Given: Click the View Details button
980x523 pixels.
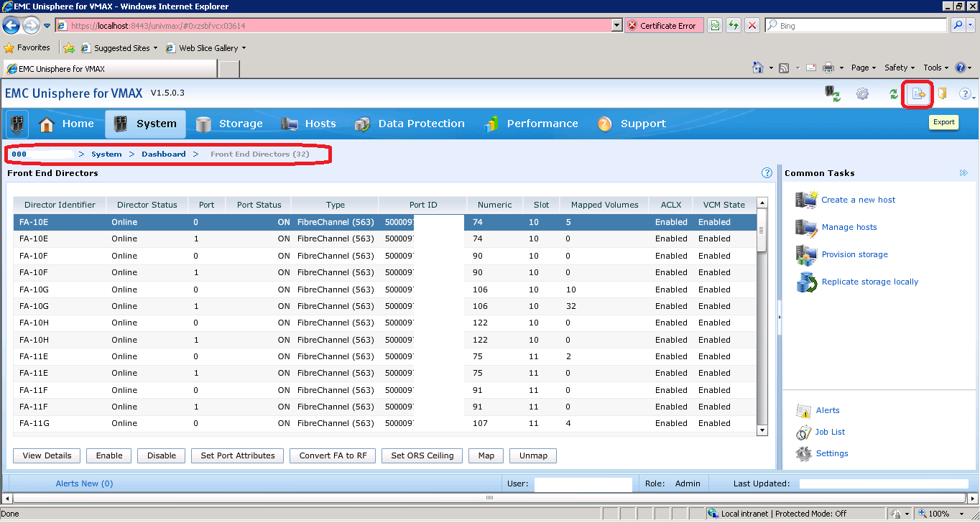Looking at the screenshot, I should pyautogui.click(x=47, y=455).
